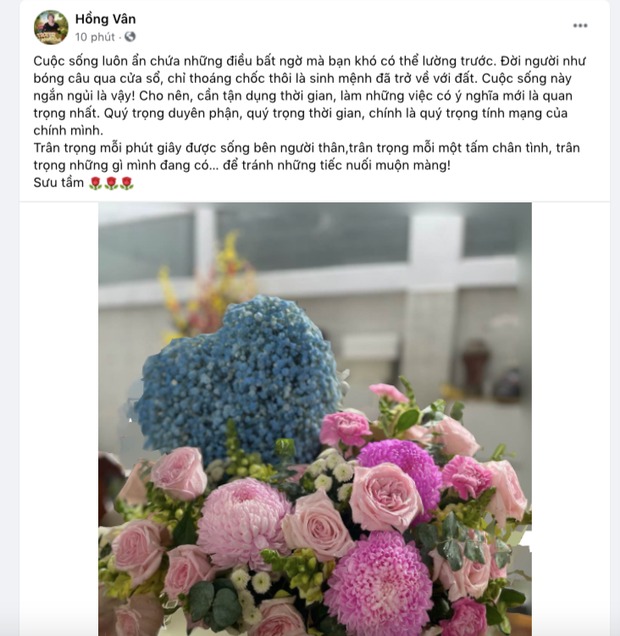This screenshot has width=620, height=636.
Task: Open Hồng Vân's profile avatar
Action: click(51, 28)
